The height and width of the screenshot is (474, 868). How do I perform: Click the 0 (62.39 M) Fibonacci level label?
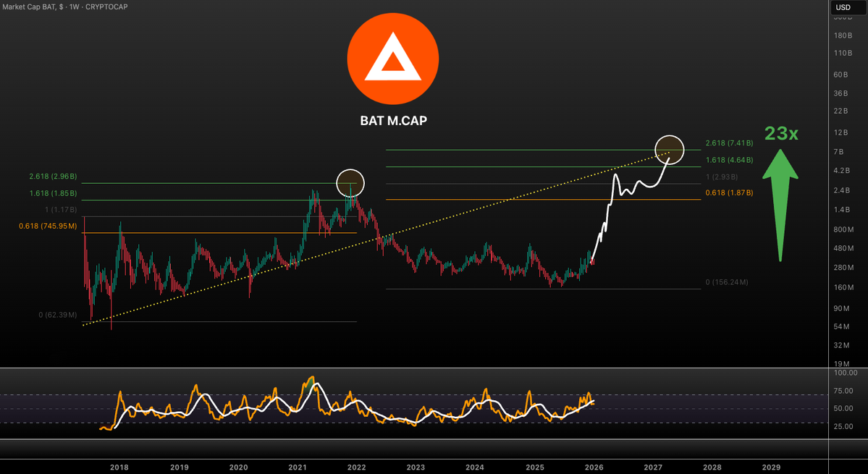[x=58, y=316]
